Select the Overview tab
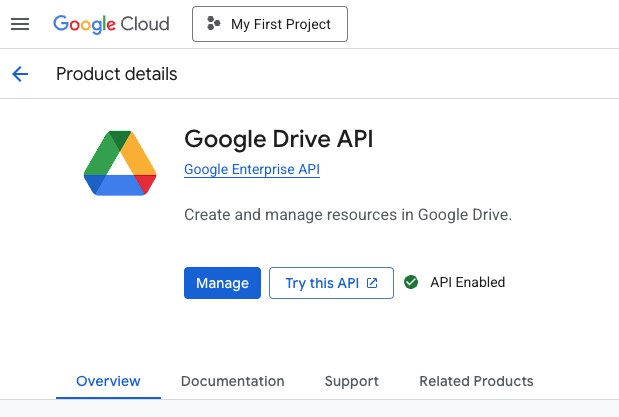This screenshot has width=619, height=417. point(108,381)
